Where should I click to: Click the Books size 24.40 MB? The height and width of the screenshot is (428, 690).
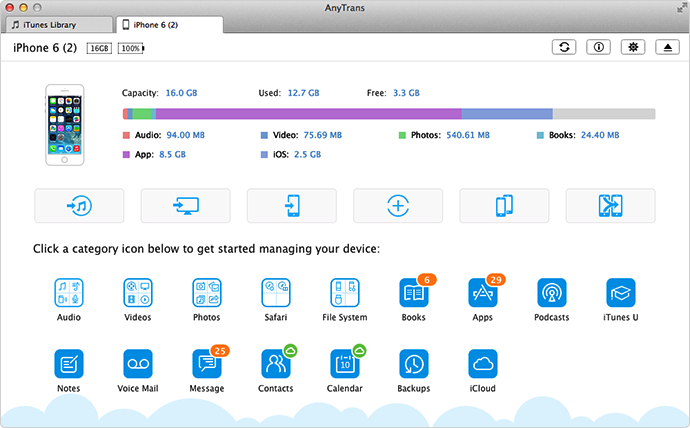coord(600,135)
